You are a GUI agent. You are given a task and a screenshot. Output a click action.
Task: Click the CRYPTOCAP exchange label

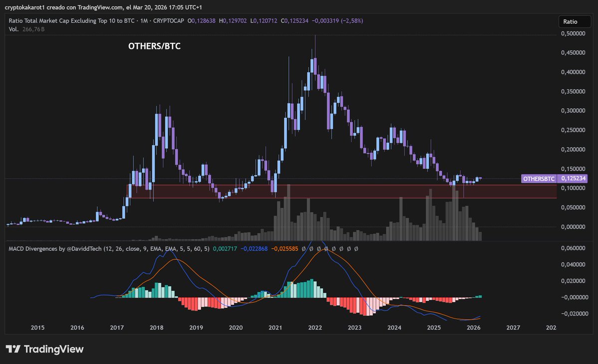pos(169,21)
